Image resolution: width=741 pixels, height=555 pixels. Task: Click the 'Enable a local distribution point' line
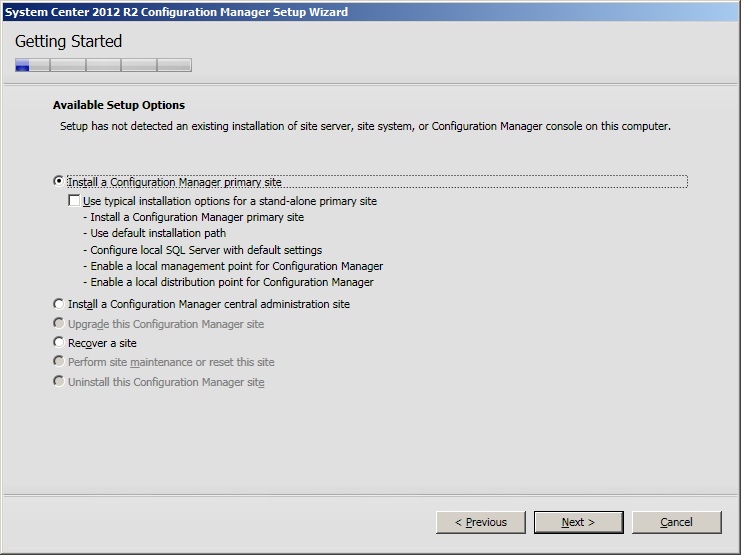[x=232, y=283]
